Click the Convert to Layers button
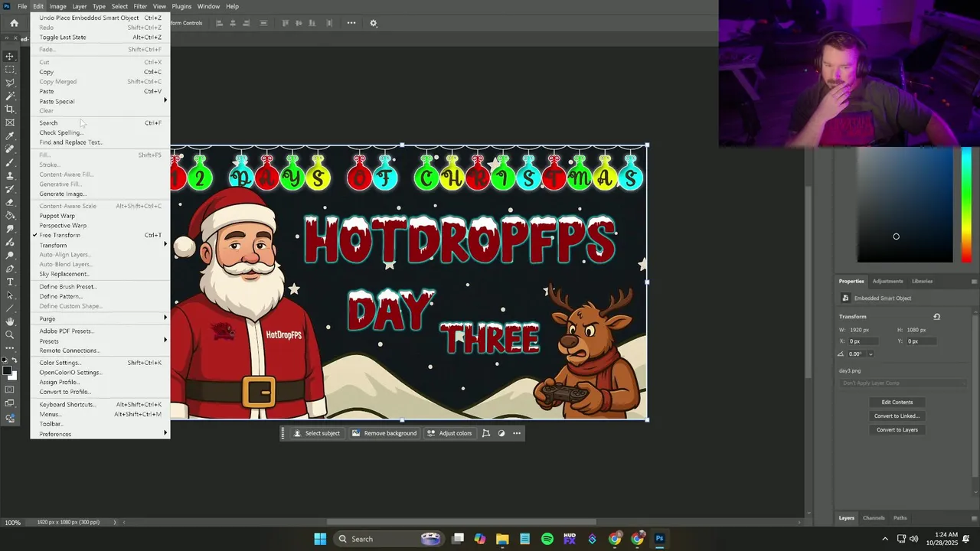Viewport: 980px width, 551px height. coord(897,429)
